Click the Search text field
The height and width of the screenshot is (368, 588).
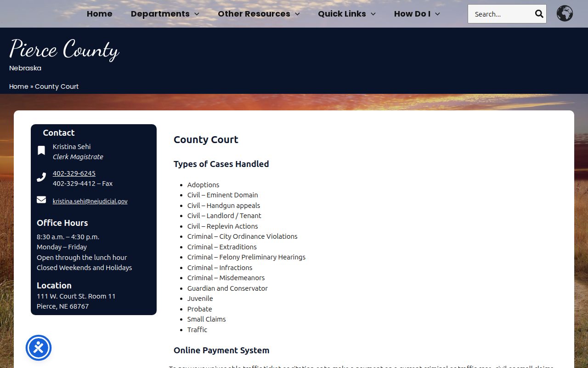coord(501,14)
